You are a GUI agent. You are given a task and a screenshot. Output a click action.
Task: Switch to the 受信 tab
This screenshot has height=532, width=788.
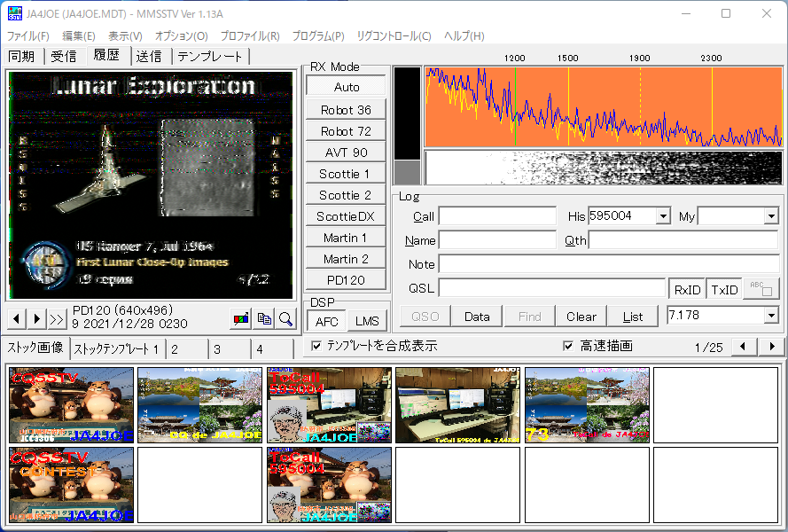click(63, 57)
